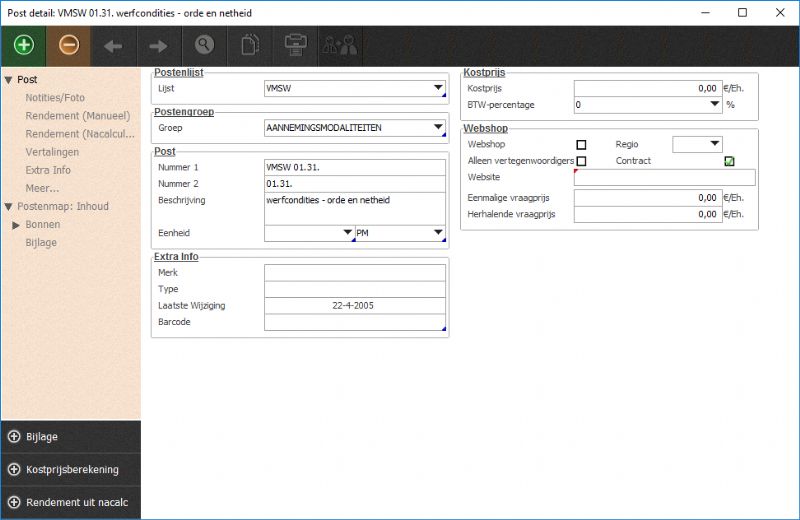Viewport: 800px width, 520px height.
Task: Go to previous post with left arrow
Action: tap(113, 45)
